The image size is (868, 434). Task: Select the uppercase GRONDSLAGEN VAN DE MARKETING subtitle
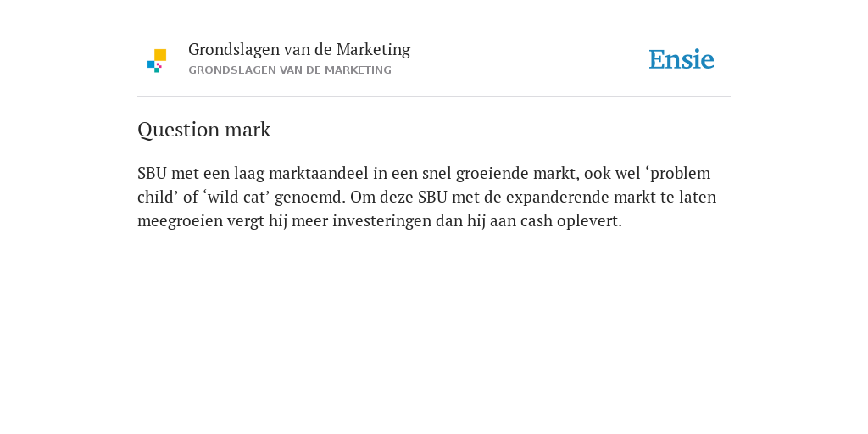tap(290, 70)
